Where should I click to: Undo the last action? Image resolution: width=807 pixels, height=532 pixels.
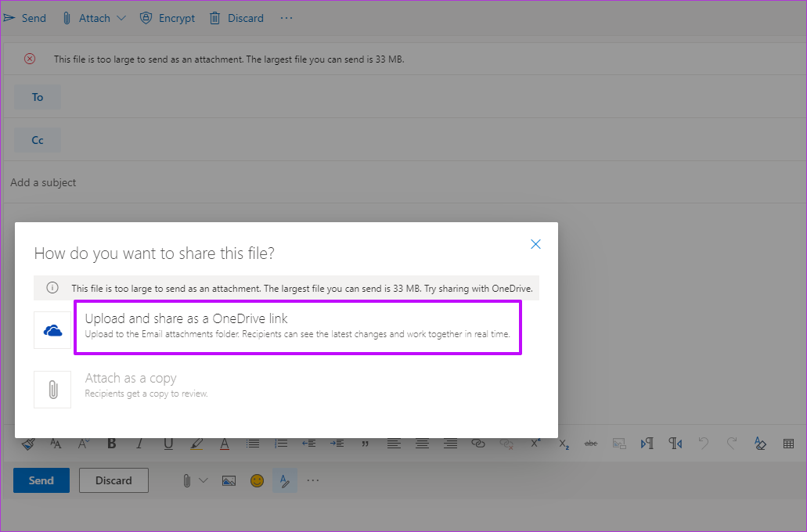tap(704, 444)
